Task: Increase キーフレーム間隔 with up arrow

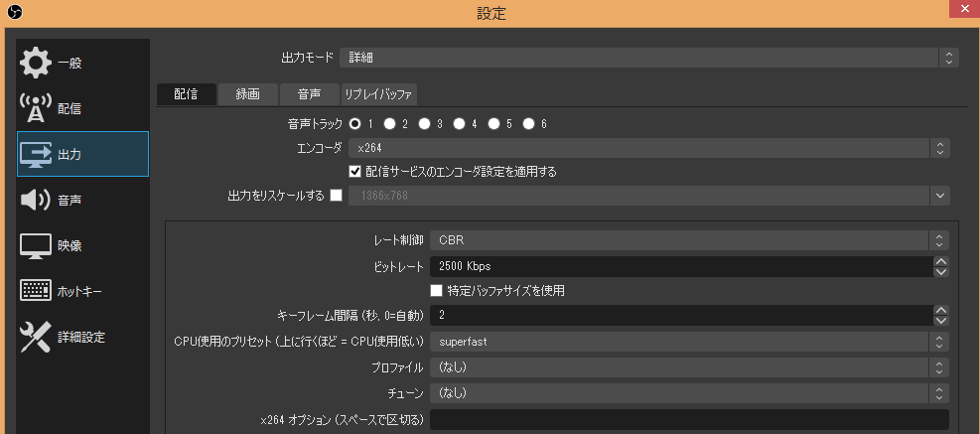Action: pos(941,310)
